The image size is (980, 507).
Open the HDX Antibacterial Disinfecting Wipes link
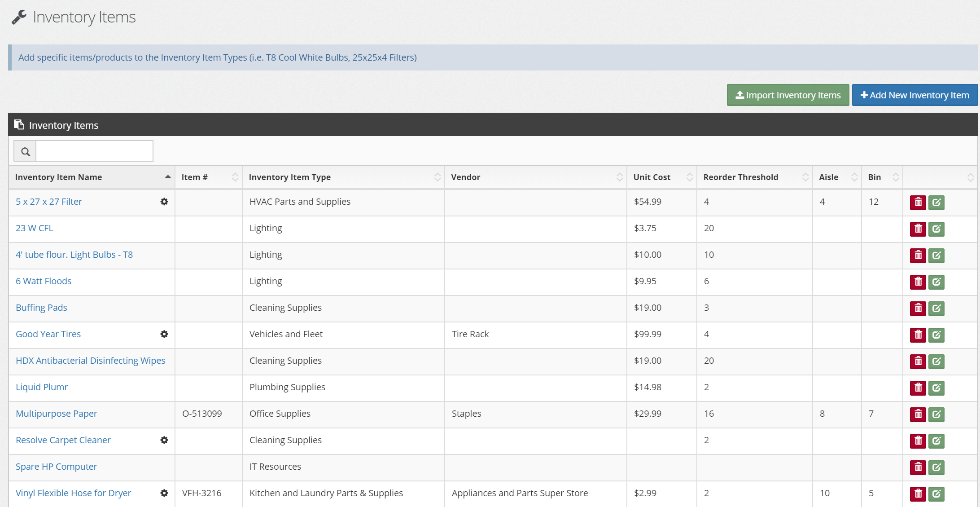[91, 361]
